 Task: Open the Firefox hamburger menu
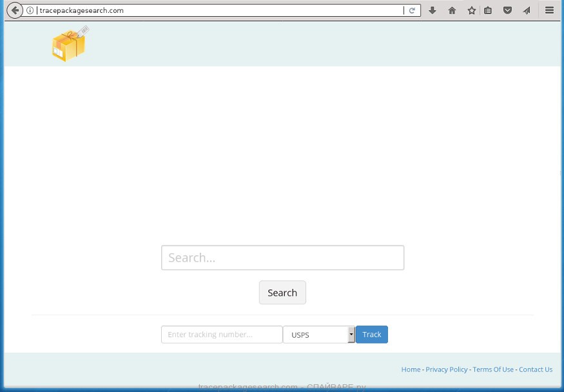coord(549,10)
